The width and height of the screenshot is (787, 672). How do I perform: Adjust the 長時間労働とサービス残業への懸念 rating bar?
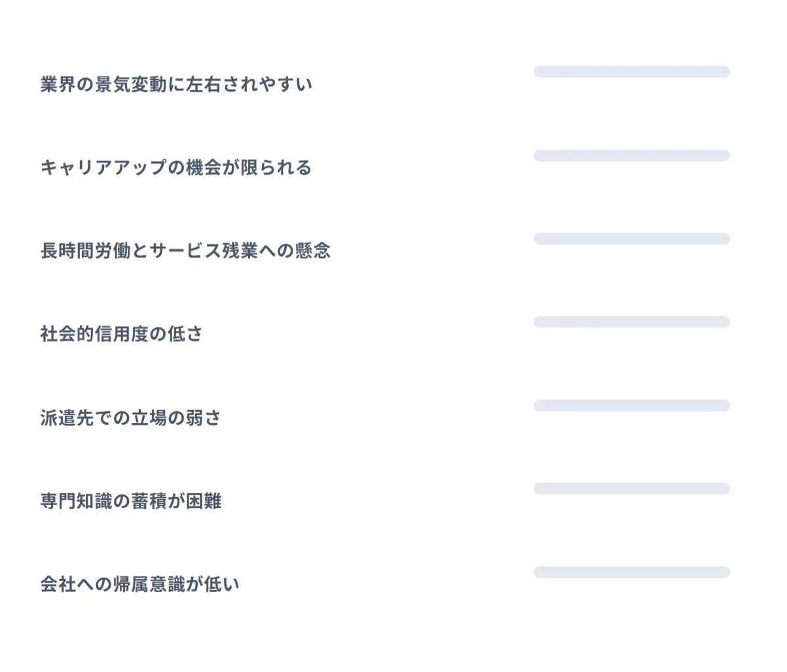point(631,239)
